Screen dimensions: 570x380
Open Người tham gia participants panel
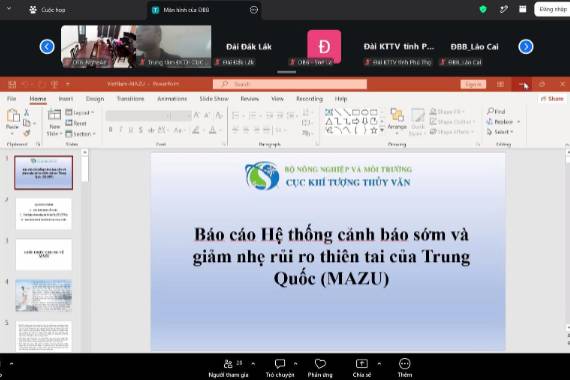228,368
